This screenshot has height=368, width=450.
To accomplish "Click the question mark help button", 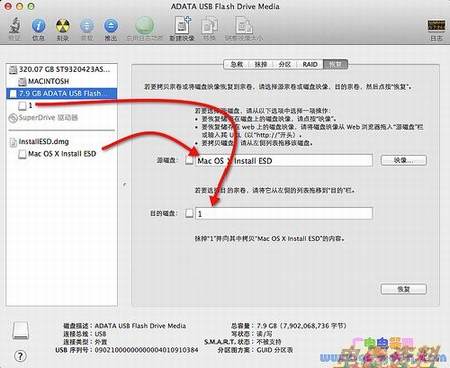I will 20,356.
